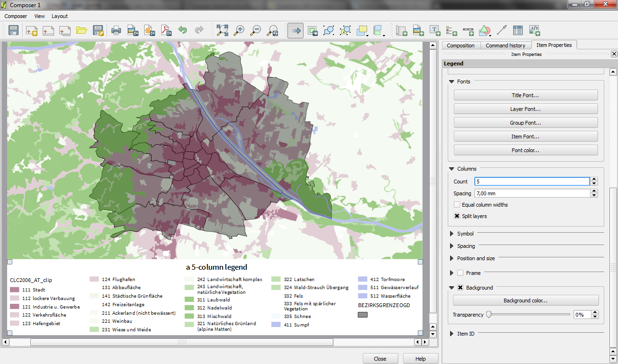Open the Layout menu
This screenshot has width=618, height=364.
(x=60, y=16)
